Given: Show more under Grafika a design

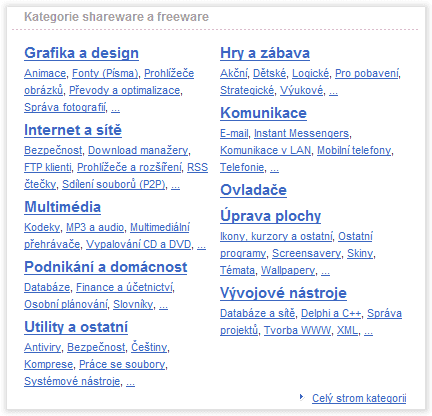Looking at the screenshot, I should click(x=115, y=109).
